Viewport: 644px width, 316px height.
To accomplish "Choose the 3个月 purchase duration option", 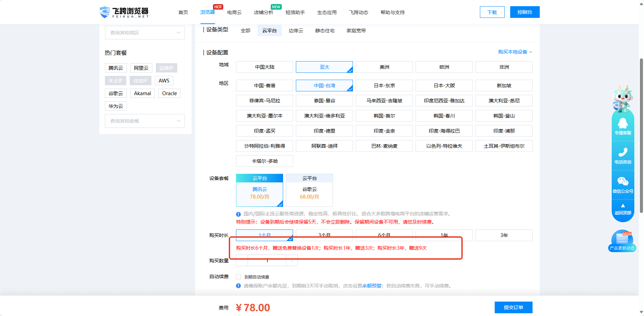I will [324, 235].
